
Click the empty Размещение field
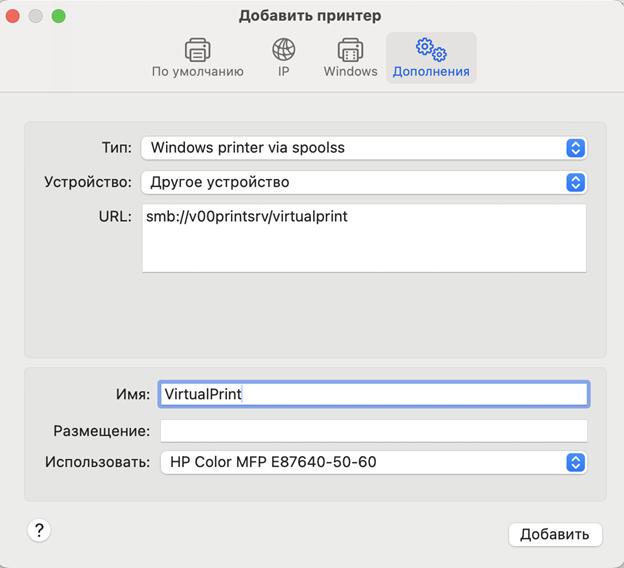373,430
